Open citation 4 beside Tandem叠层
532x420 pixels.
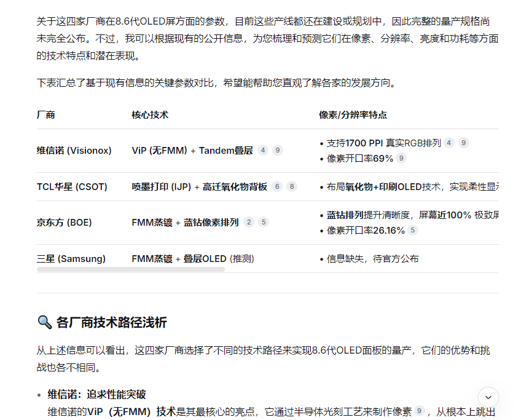click(x=263, y=150)
